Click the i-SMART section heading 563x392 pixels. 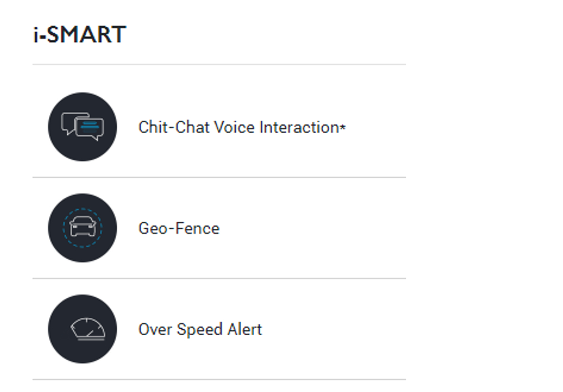(80, 35)
